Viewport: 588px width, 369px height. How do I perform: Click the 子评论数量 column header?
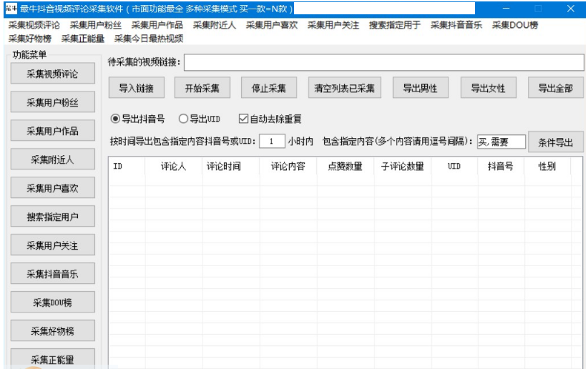(x=403, y=166)
